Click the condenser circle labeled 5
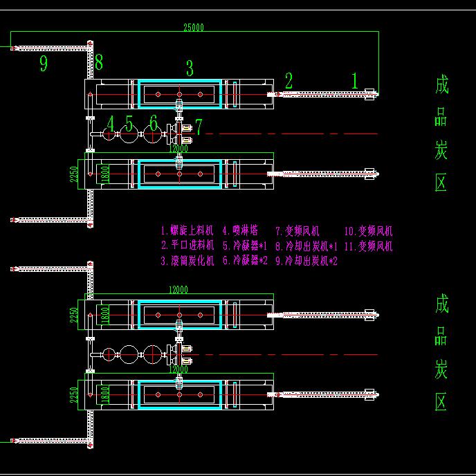Viewport: 476px width, 476px height. tap(129, 136)
